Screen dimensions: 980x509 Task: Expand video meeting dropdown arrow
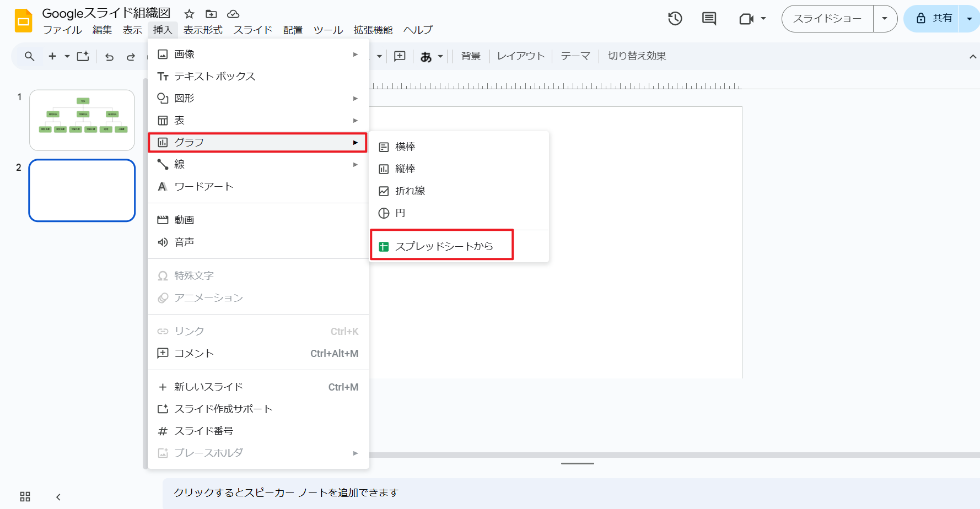(763, 19)
